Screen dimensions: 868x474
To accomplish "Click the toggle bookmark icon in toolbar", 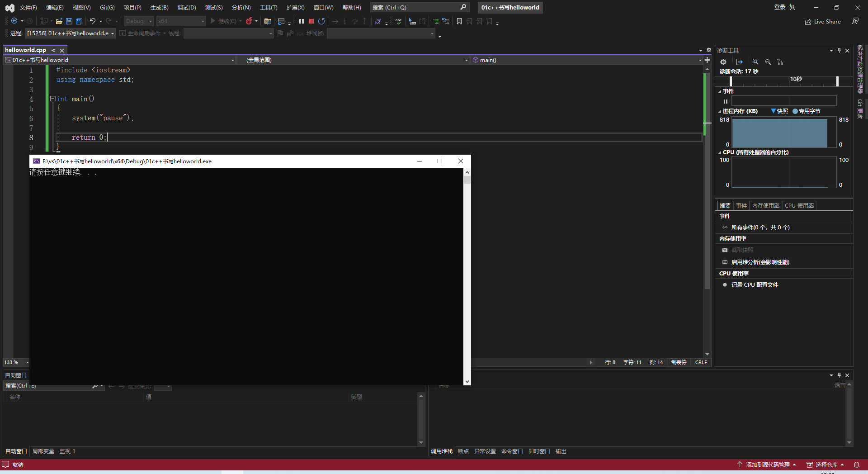I will click(x=459, y=21).
